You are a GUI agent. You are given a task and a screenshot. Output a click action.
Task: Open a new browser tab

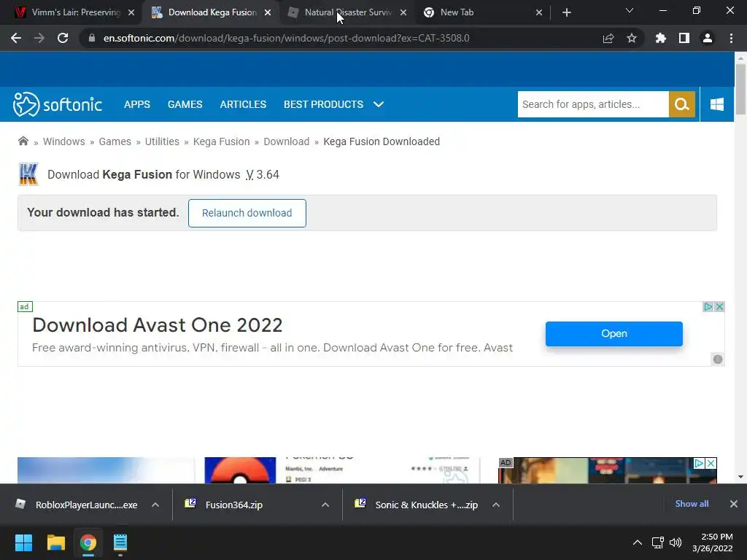pos(566,12)
